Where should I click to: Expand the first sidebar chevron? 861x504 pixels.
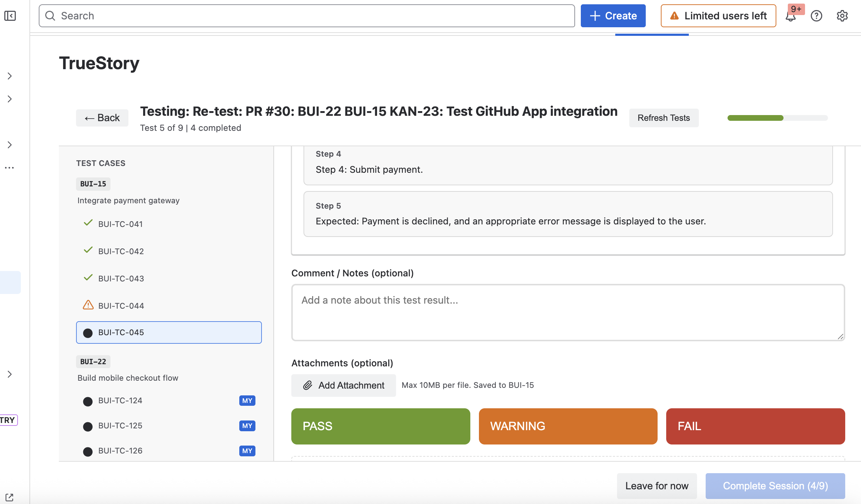tap(10, 76)
